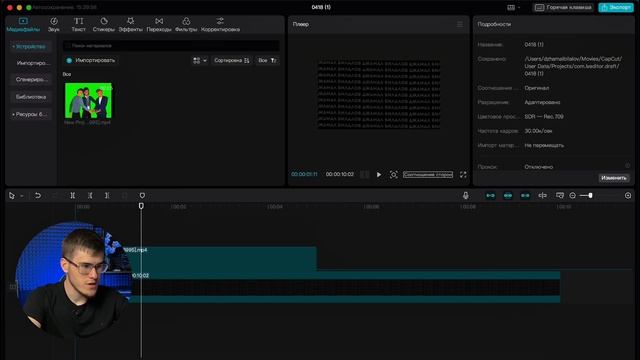The image size is (640, 360).
Task: Click the marker shield icon
Action: pyautogui.click(x=142, y=196)
